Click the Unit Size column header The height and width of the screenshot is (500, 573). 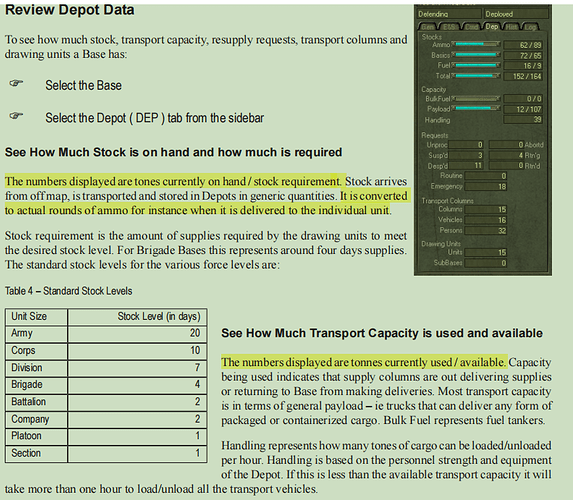pyautogui.click(x=36, y=317)
